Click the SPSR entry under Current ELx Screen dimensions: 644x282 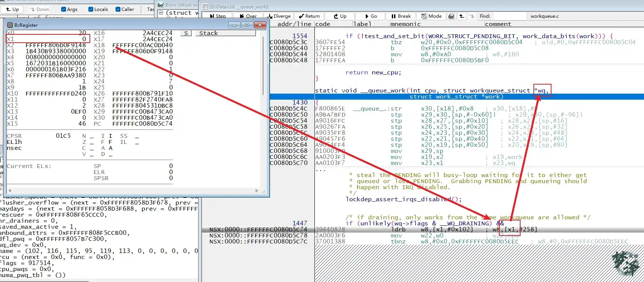(x=101, y=178)
